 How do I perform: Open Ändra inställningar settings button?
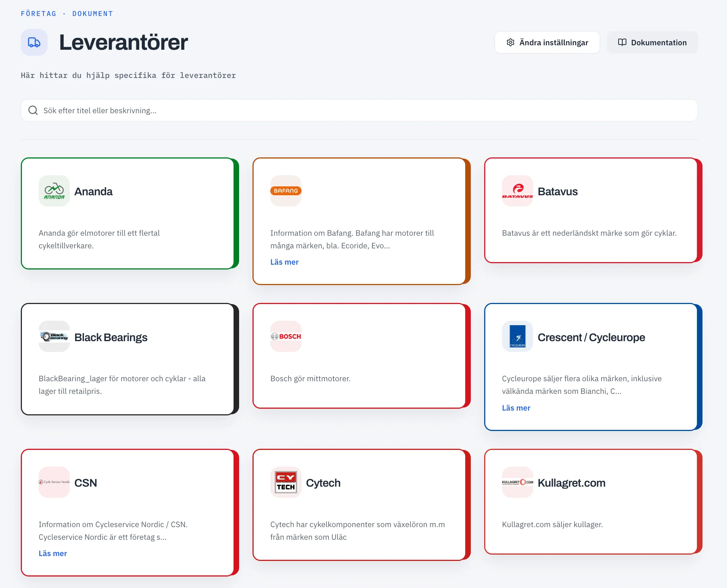click(x=547, y=42)
